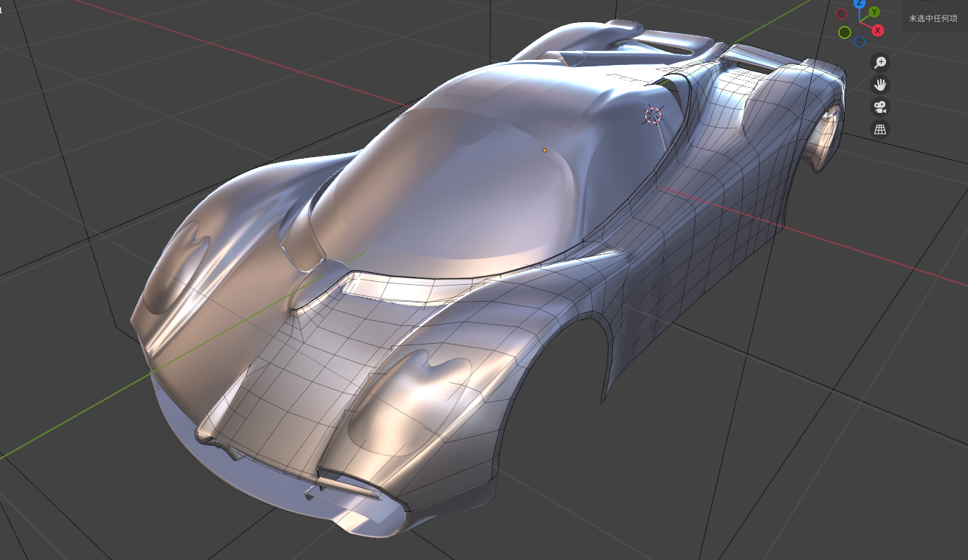Image resolution: width=968 pixels, height=560 pixels.
Task: Click the "未选中任何项" text label
Action: pos(933,18)
